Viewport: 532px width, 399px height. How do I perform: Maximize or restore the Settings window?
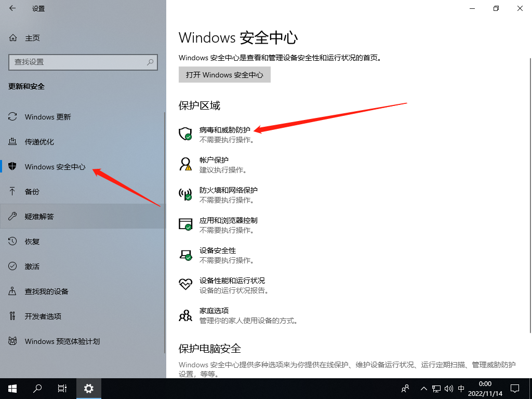coord(496,8)
